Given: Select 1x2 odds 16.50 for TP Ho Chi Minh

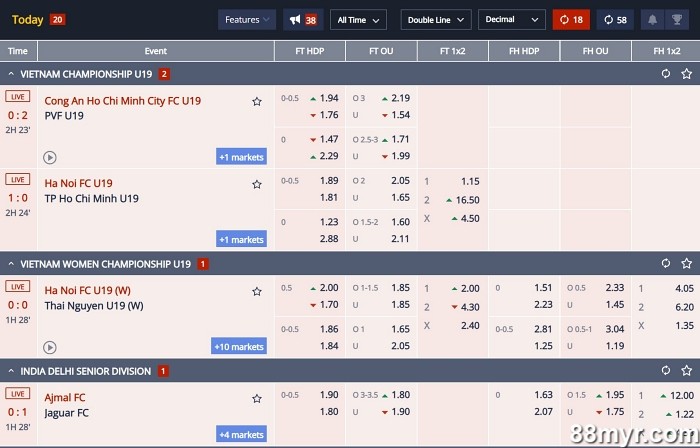Looking at the screenshot, I should [467, 200].
